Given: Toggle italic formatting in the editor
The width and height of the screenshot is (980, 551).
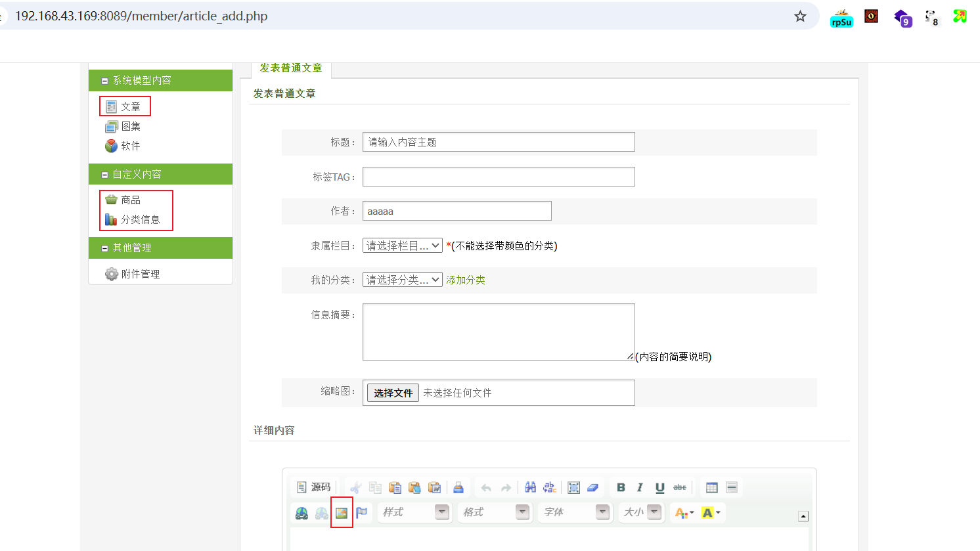Looking at the screenshot, I should 640,487.
